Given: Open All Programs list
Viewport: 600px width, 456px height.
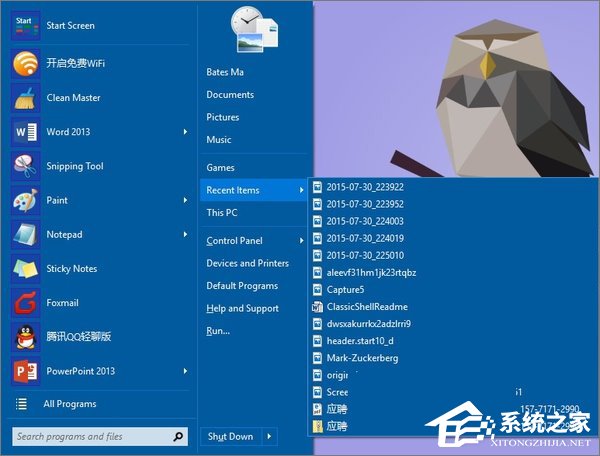Looking at the screenshot, I should [69, 404].
